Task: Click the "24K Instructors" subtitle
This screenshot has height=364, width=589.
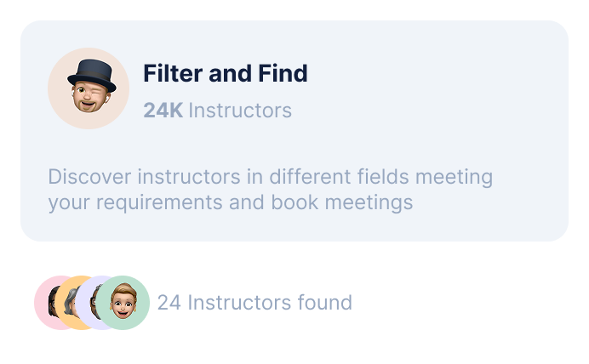Action: [217, 111]
